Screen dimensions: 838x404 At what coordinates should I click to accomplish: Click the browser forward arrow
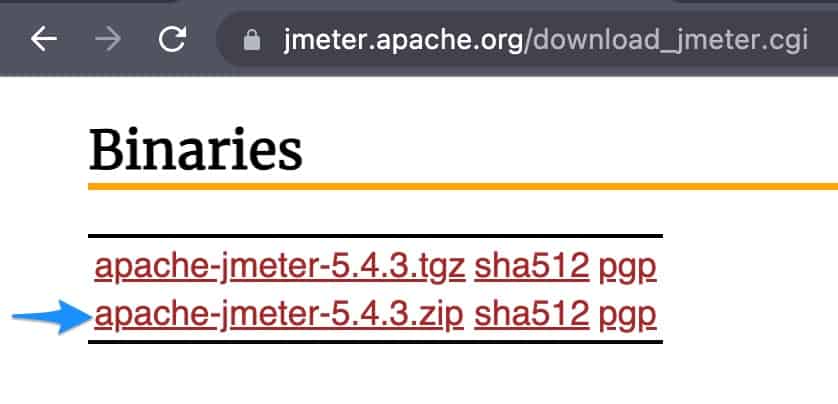(108, 39)
